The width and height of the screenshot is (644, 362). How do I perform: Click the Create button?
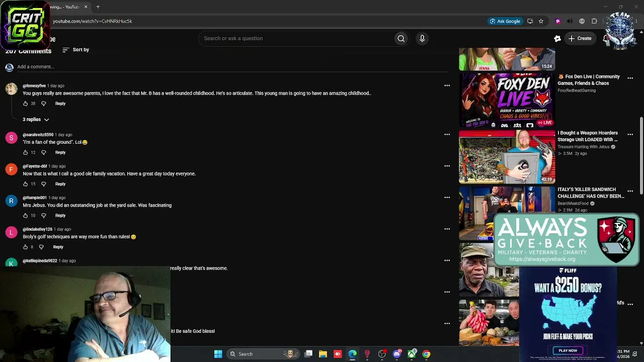(580, 38)
